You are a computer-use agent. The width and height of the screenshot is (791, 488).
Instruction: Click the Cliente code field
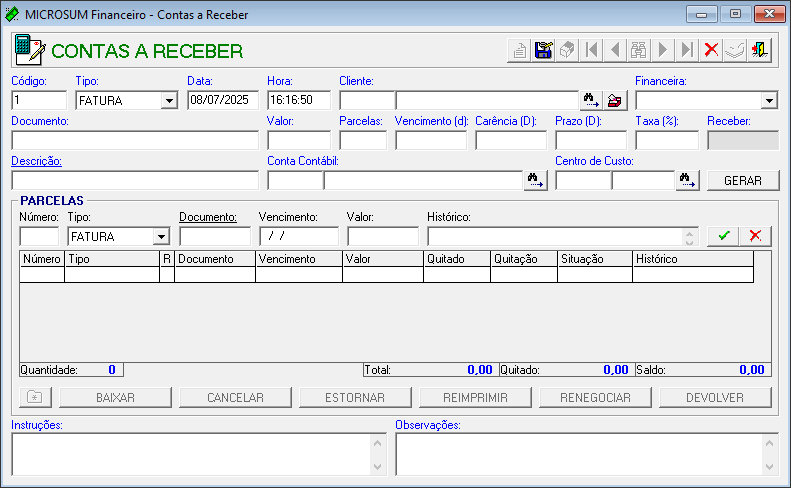(366, 100)
